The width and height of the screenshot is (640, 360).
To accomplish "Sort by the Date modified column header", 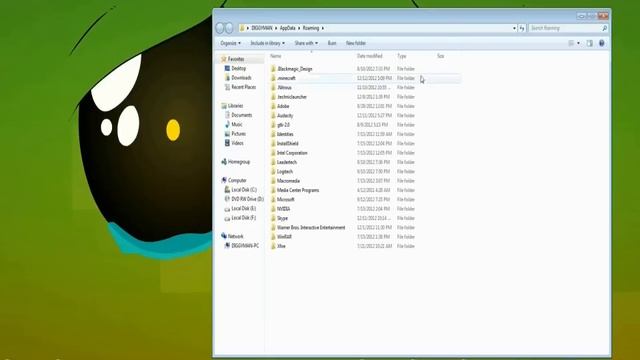I will 369,56.
